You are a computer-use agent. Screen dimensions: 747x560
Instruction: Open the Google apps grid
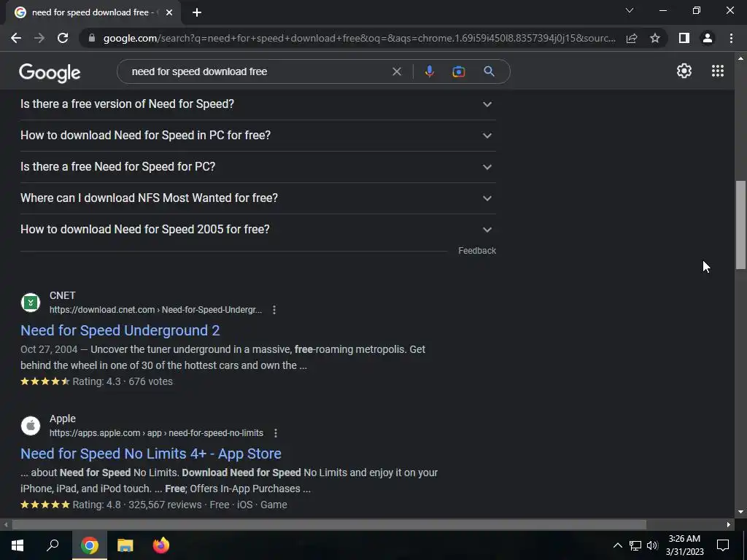click(x=718, y=71)
